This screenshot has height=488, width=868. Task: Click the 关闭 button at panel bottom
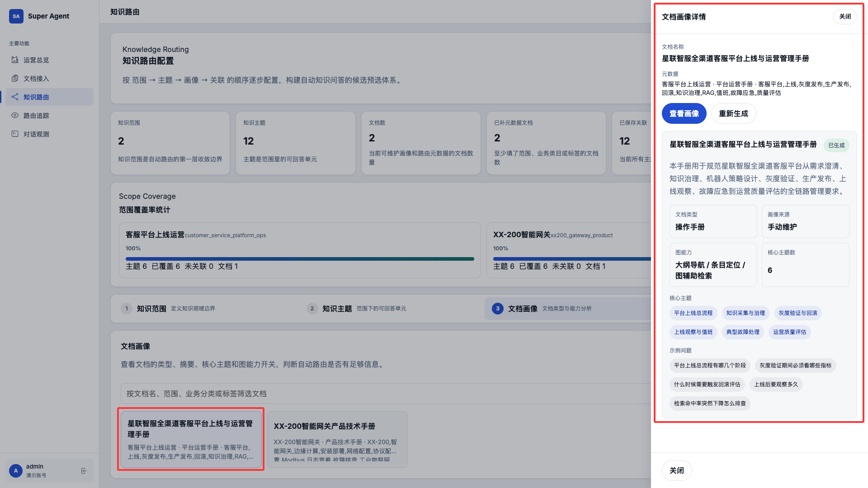click(x=676, y=470)
